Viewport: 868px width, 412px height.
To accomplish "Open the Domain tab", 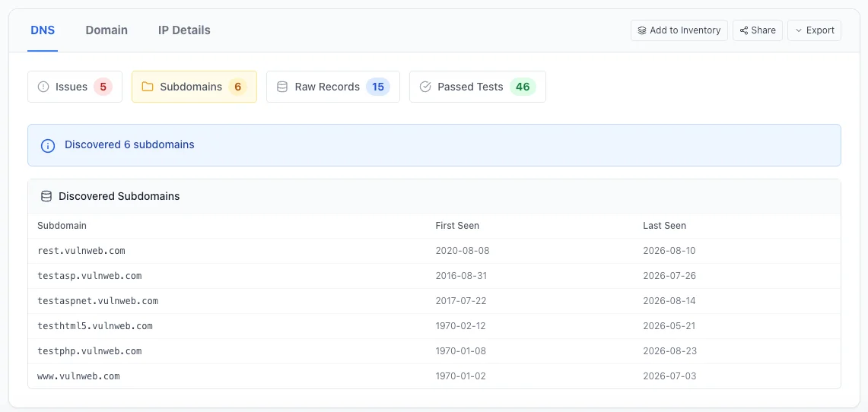I will (107, 30).
